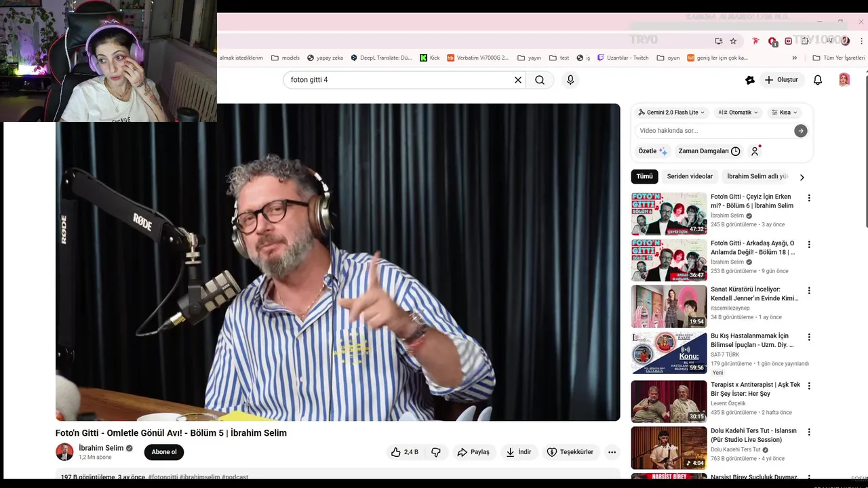Bookmark this page with the star

coord(733,41)
